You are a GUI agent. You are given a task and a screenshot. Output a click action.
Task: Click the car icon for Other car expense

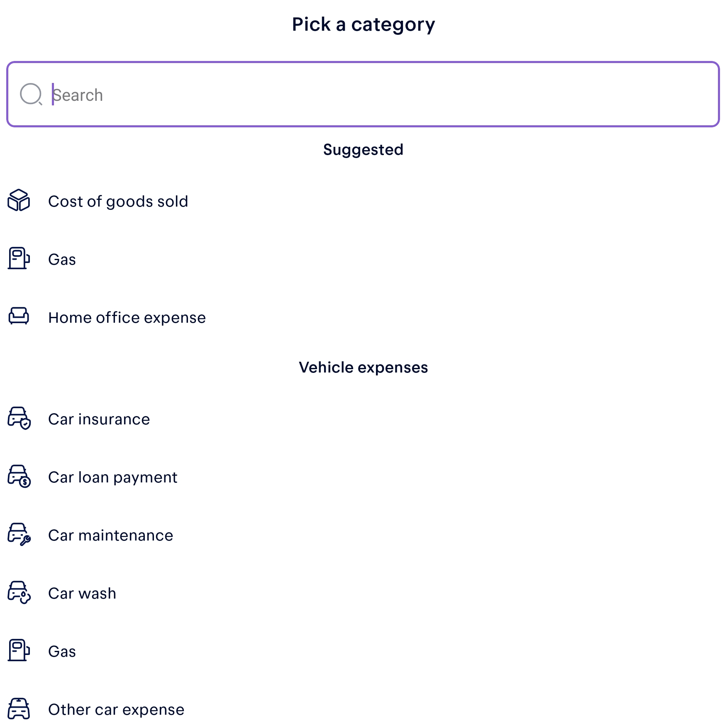[19, 709]
